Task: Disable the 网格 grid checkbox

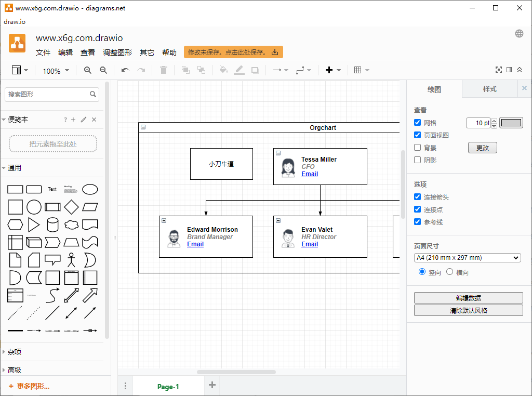Action: [417, 122]
